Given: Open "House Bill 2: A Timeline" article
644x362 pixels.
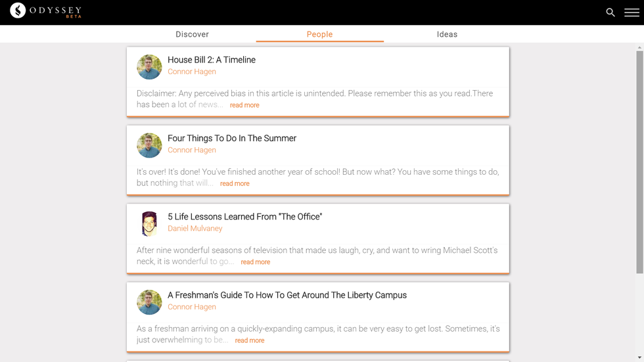Looking at the screenshot, I should 212,60.
